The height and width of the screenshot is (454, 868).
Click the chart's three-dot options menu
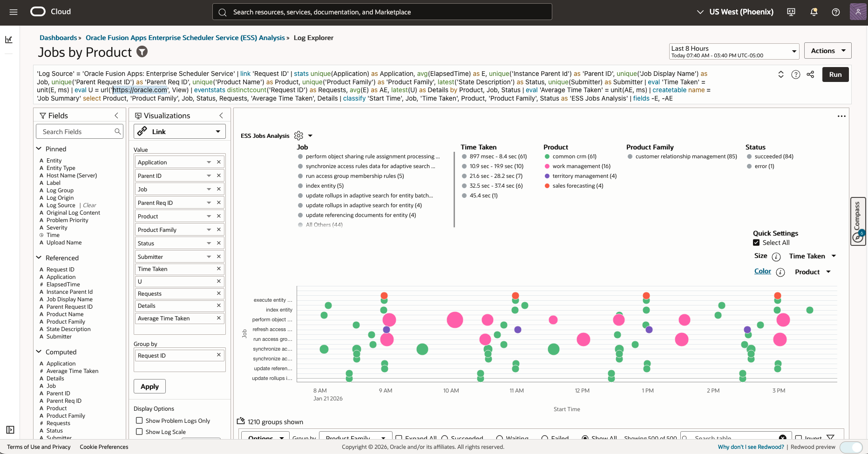click(x=841, y=116)
